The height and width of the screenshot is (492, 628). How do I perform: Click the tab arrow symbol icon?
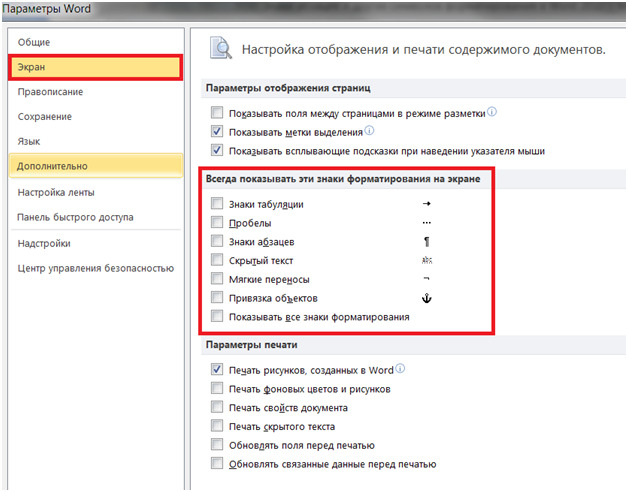[x=427, y=204]
